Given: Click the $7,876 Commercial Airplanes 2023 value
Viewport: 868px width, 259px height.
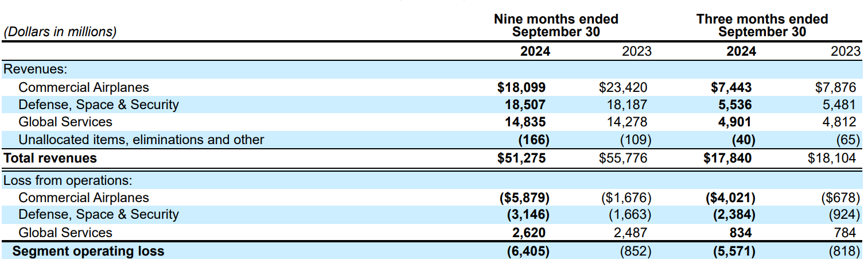Looking at the screenshot, I should 835,87.
